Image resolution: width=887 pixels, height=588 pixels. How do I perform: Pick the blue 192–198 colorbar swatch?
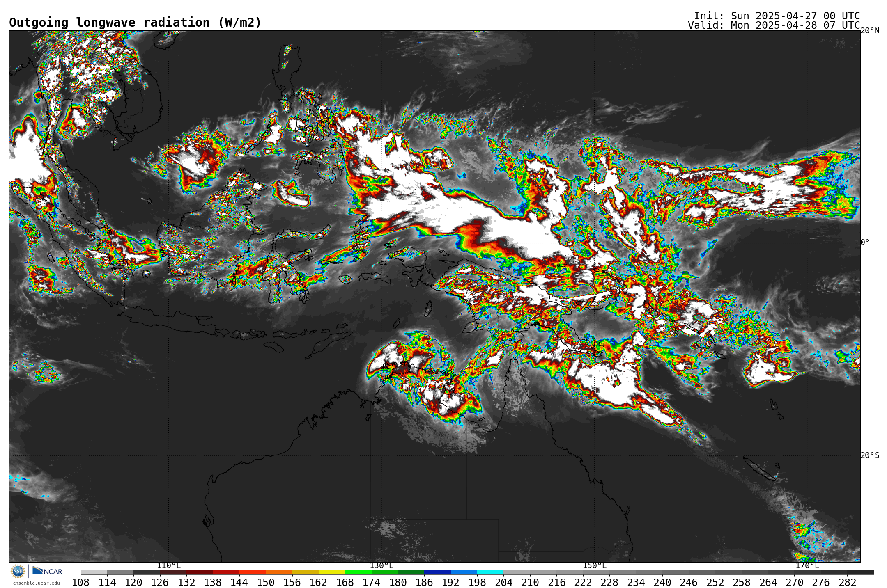(x=464, y=572)
